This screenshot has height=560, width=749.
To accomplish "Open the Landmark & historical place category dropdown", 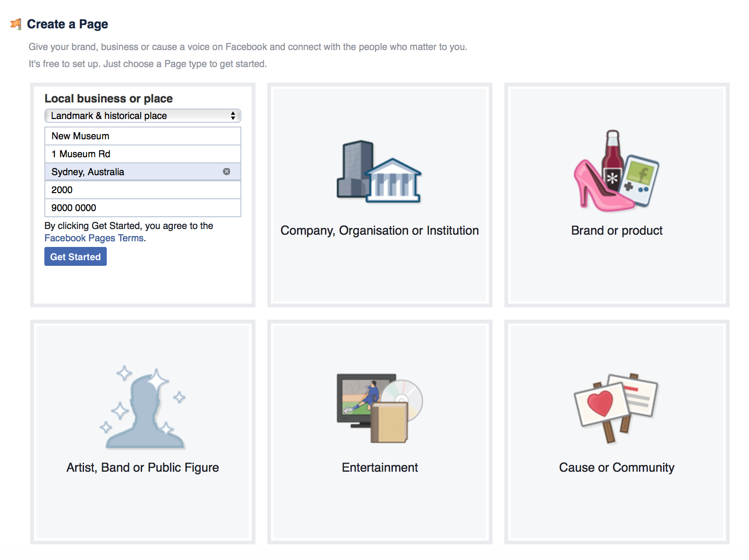I will point(143,116).
